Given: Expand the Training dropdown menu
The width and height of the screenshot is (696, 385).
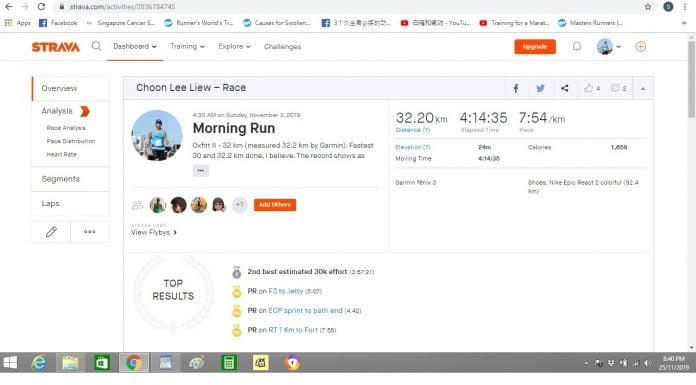Looking at the screenshot, I should click(187, 46).
